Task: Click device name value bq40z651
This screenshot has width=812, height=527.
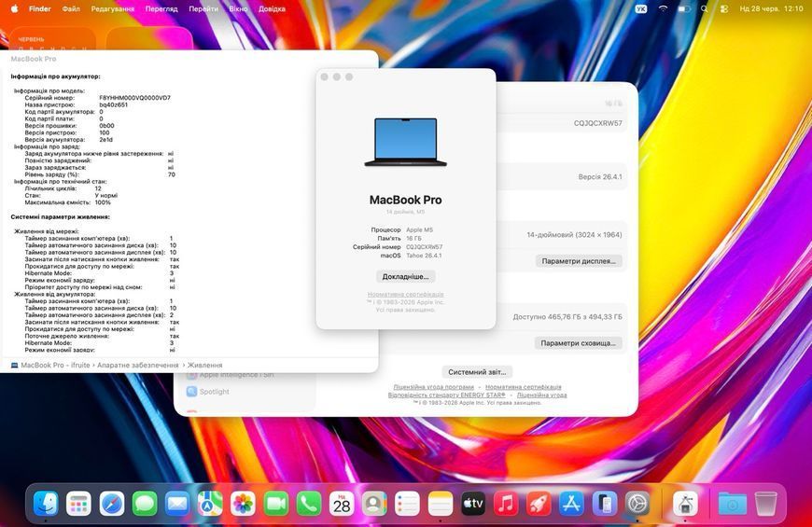Action: pos(114,104)
